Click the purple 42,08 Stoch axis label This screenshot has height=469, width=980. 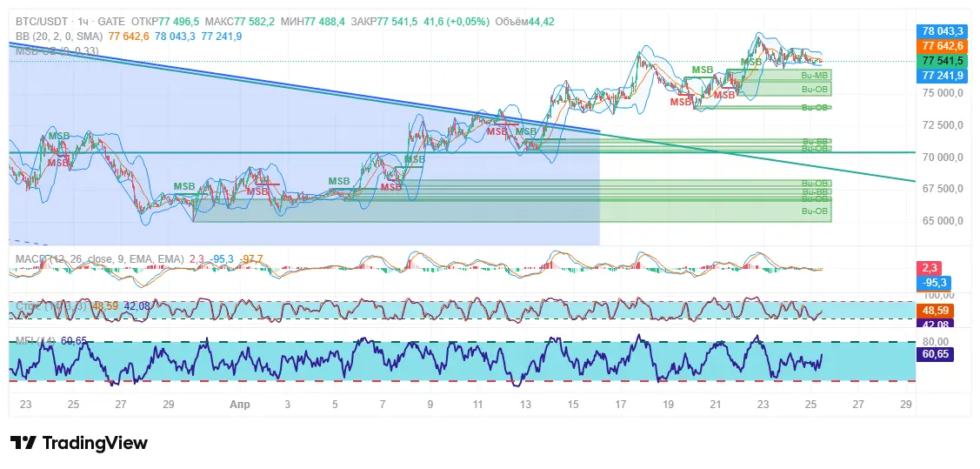click(x=934, y=324)
